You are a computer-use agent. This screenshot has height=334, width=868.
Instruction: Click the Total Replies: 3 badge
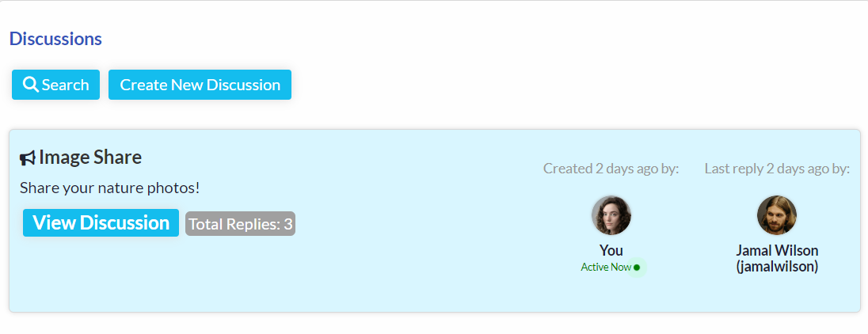240,224
